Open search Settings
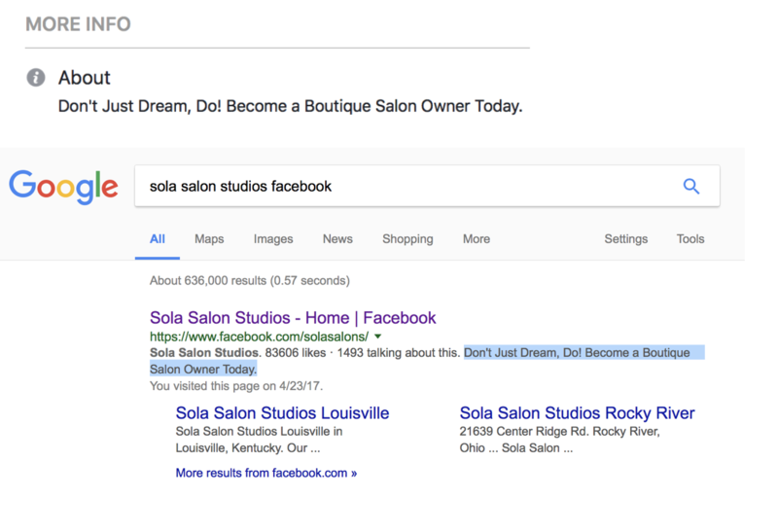 (x=625, y=239)
